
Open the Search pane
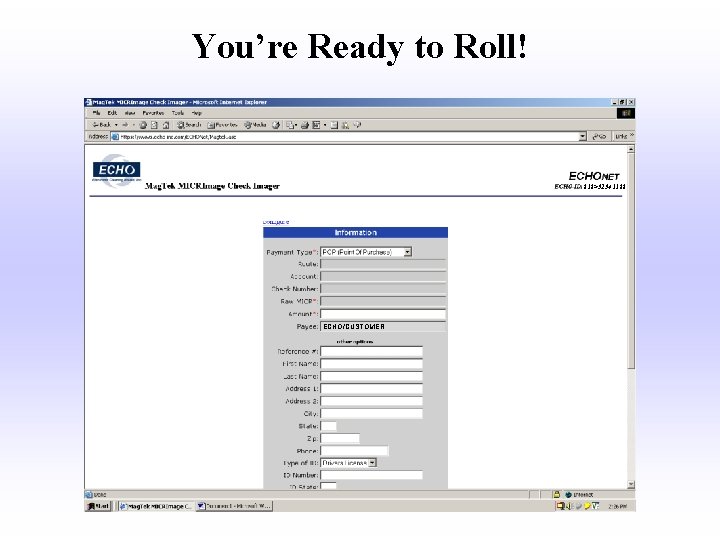coord(189,125)
